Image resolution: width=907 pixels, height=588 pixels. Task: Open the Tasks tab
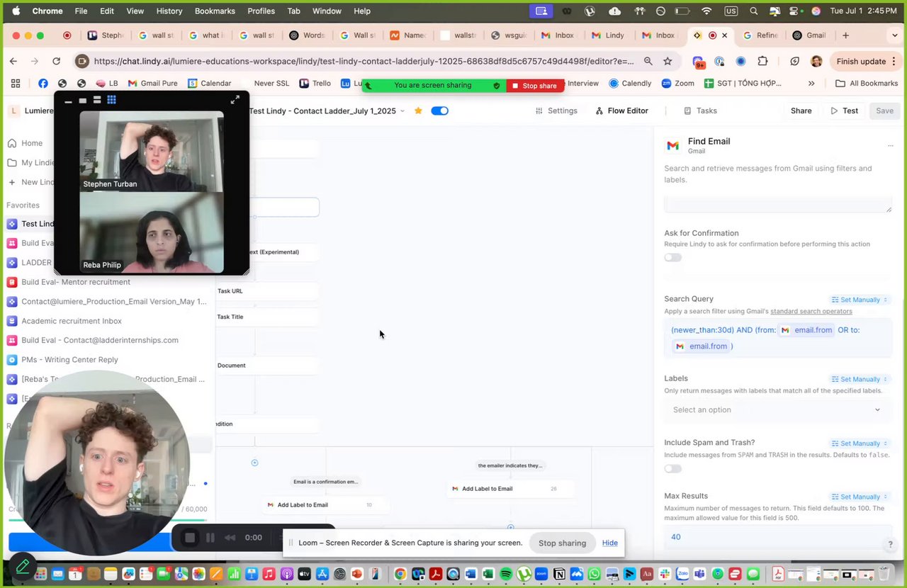coord(700,111)
